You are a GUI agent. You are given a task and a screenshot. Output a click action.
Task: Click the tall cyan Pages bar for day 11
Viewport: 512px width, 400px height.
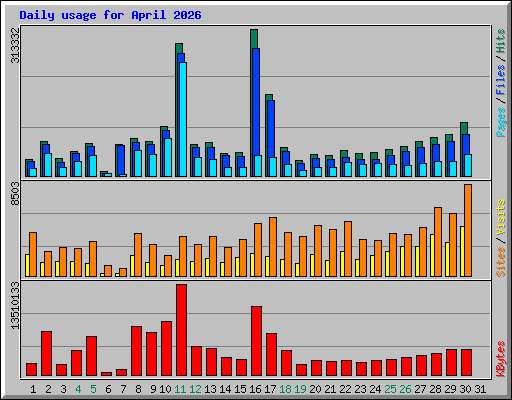[x=183, y=119]
